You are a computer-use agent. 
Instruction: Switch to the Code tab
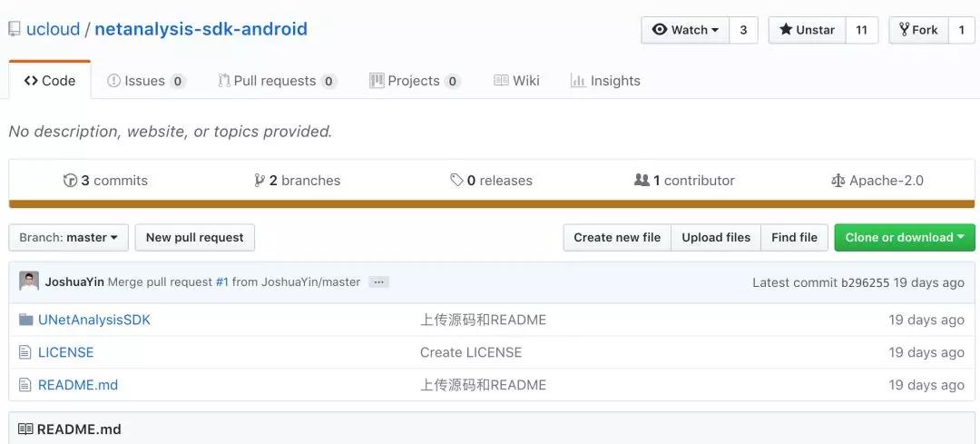50,81
